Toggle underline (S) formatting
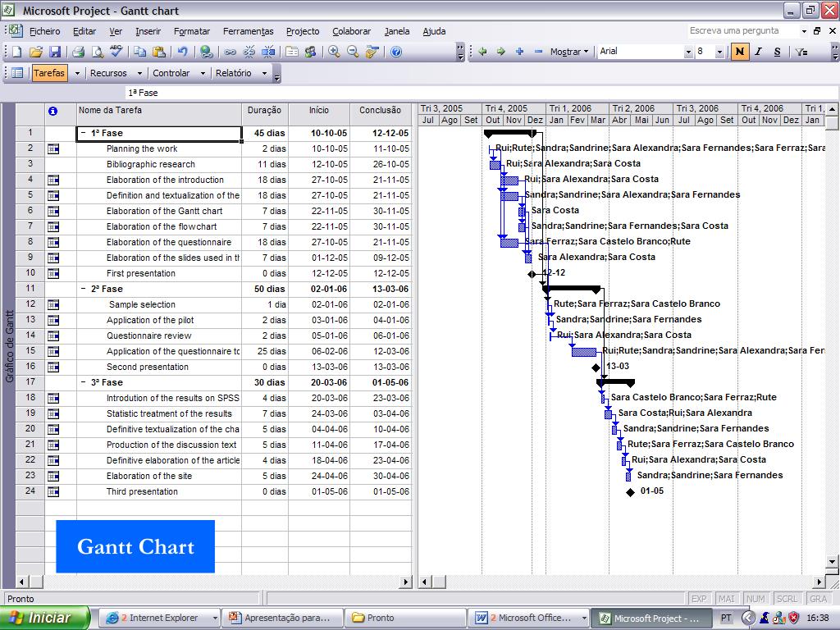Screen dimensions: 840x630 pyautogui.click(x=778, y=52)
